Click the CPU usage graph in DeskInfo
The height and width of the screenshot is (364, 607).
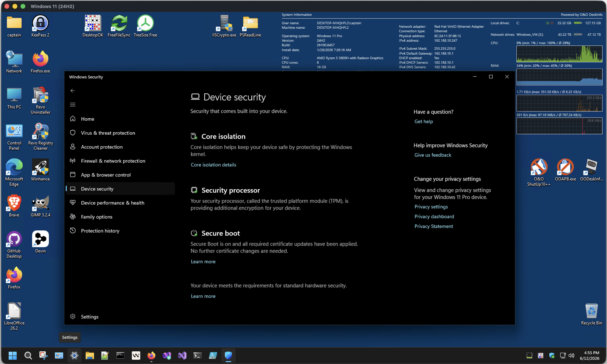pos(559,54)
